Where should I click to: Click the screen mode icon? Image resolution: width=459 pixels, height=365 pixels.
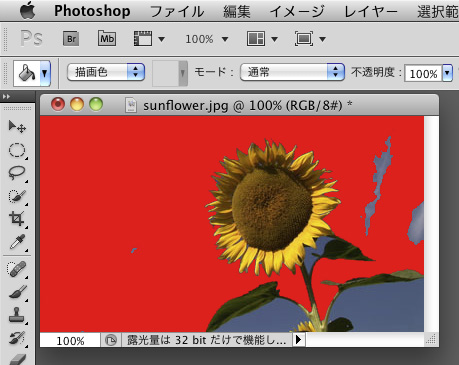coord(304,39)
